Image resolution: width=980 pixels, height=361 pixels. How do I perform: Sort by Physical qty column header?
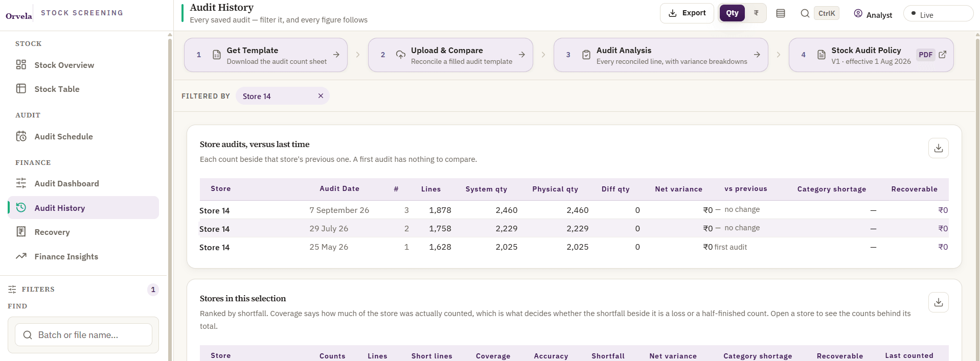[555, 189]
